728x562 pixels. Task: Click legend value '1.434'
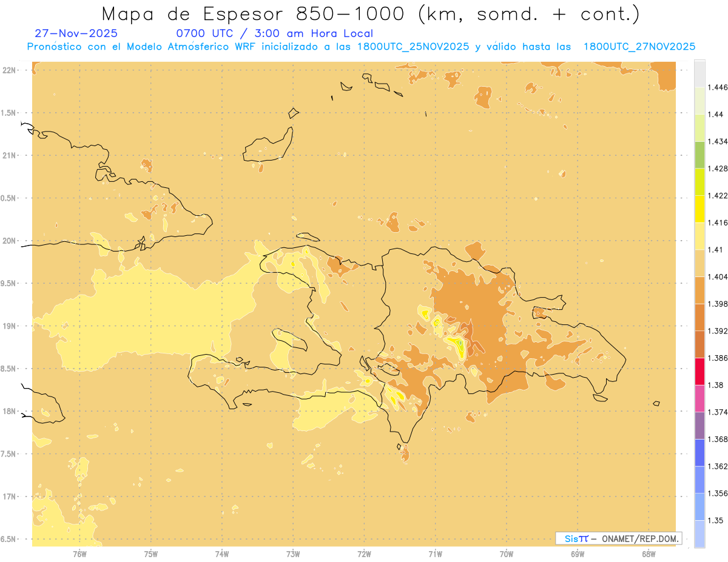718,141
